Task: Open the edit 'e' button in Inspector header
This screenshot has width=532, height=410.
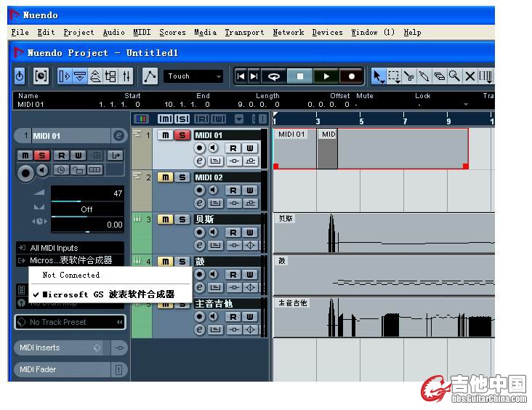Action: point(118,136)
